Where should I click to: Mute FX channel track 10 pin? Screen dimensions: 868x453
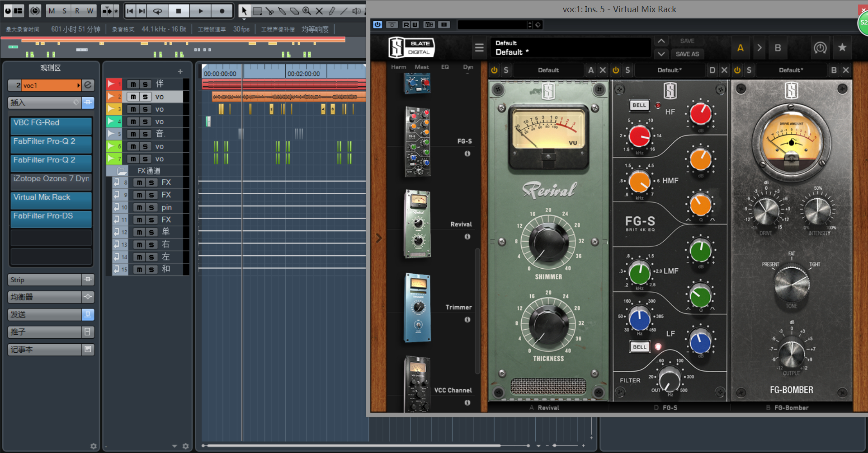tap(139, 207)
